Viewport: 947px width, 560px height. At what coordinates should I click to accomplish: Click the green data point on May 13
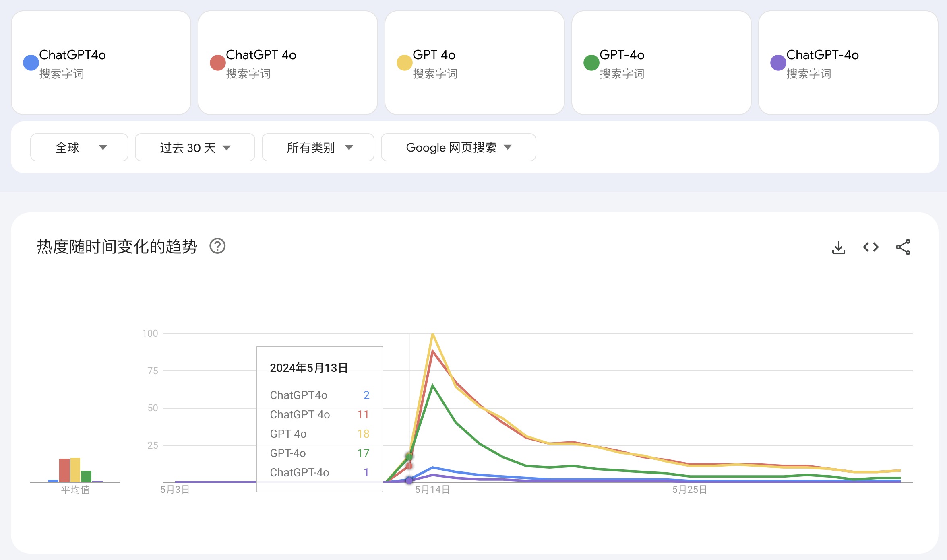click(x=409, y=457)
